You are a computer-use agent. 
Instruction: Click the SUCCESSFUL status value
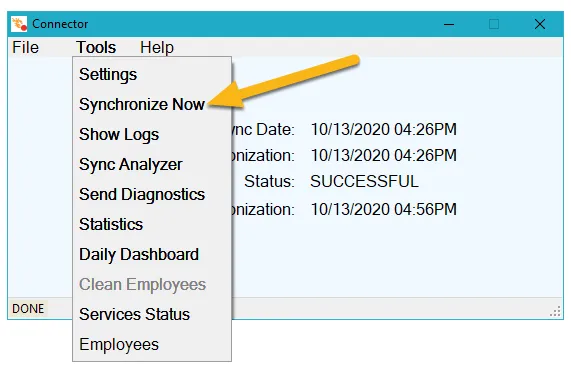pos(364,181)
